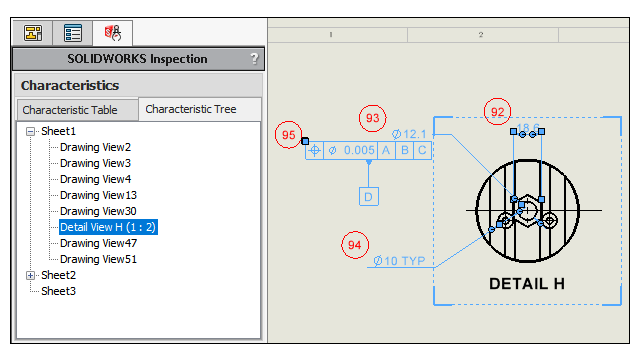The image size is (640, 360).
Task: Select the SOLIDWORKS Inspection tab icon
Action: click(x=113, y=33)
